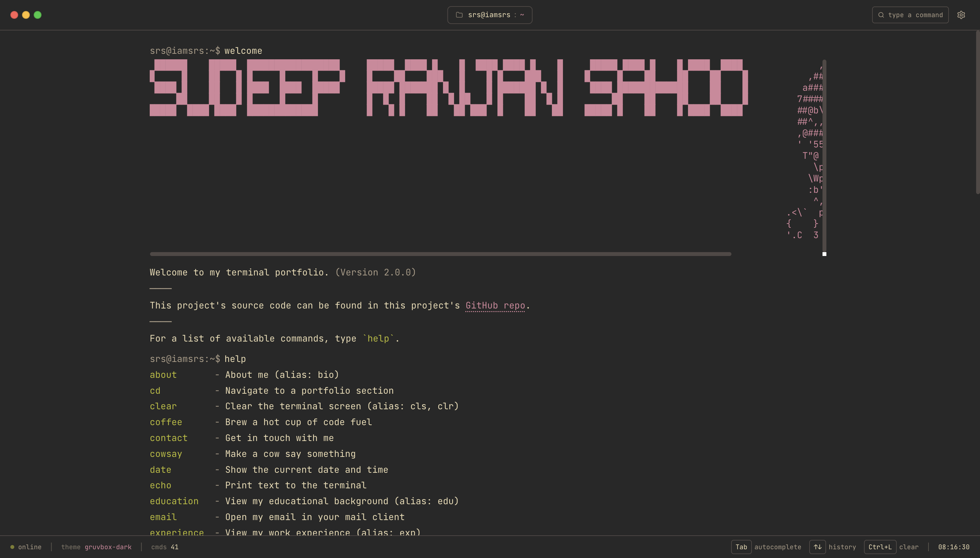Viewport: 980px width, 558px height.
Task: Click the Tab autocomplete key badge
Action: (x=741, y=547)
